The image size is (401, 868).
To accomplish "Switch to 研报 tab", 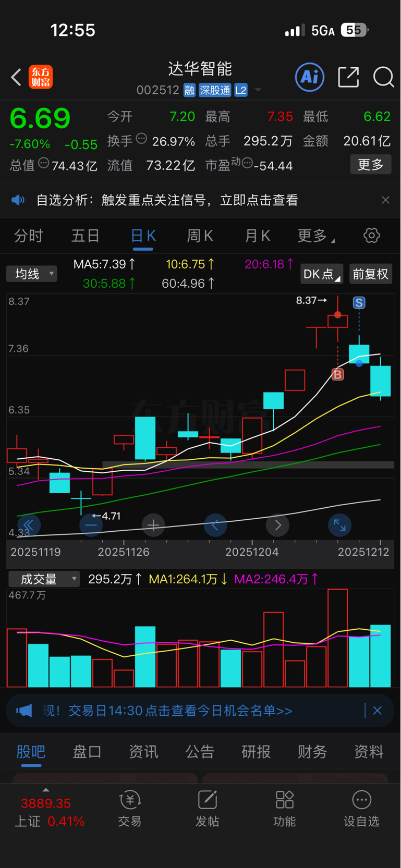I will (256, 752).
